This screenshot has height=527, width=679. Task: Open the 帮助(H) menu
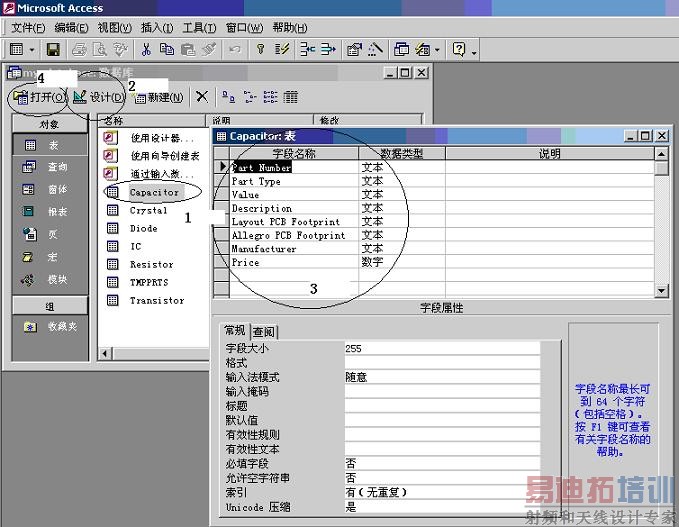[x=290, y=28]
